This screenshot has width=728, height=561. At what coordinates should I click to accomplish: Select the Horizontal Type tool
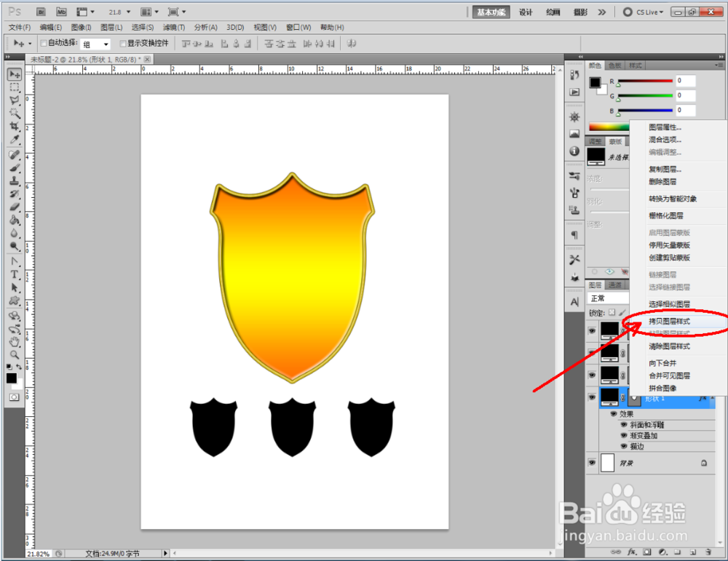[x=15, y=274]
